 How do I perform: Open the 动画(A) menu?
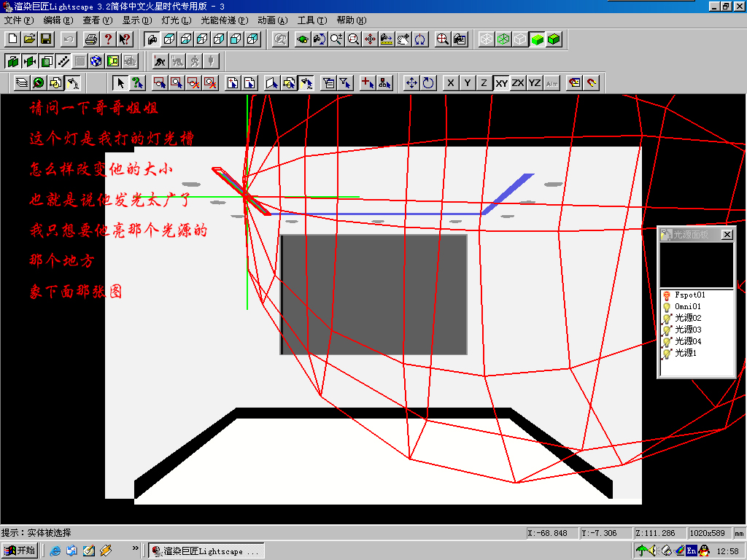pos(273,20)
